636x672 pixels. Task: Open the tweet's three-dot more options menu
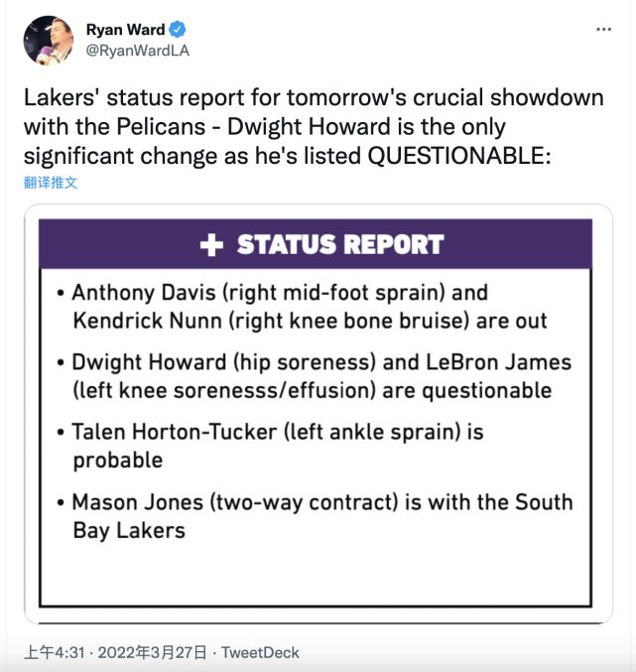pyautogui.click(x=603, y=30)
